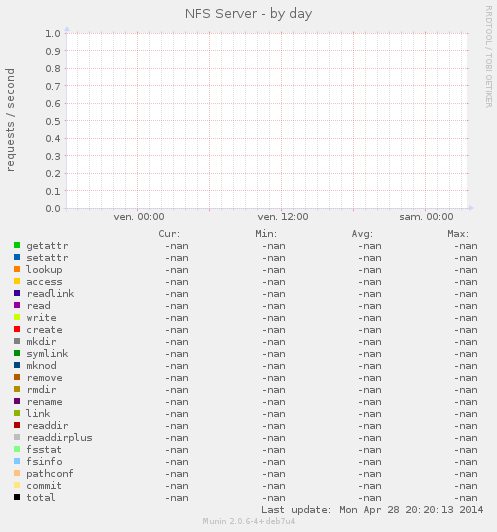Click the dark green symlink color swatch

pos(17,353)
